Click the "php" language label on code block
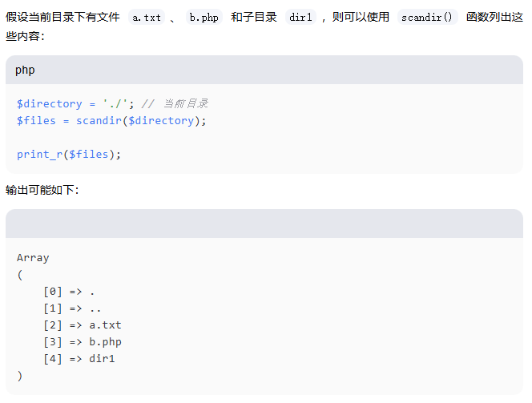The height and width of the screenshot is (403, 532). [x=25, y=70]
